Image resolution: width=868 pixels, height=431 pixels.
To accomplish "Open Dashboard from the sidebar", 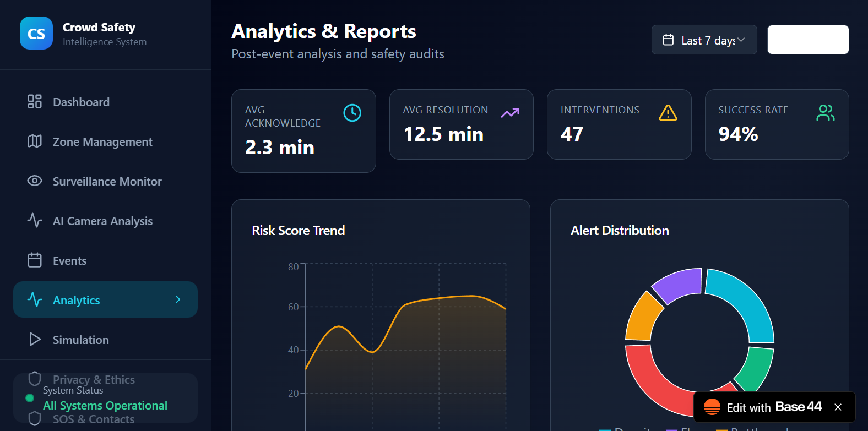I will (x=105, y=102).
